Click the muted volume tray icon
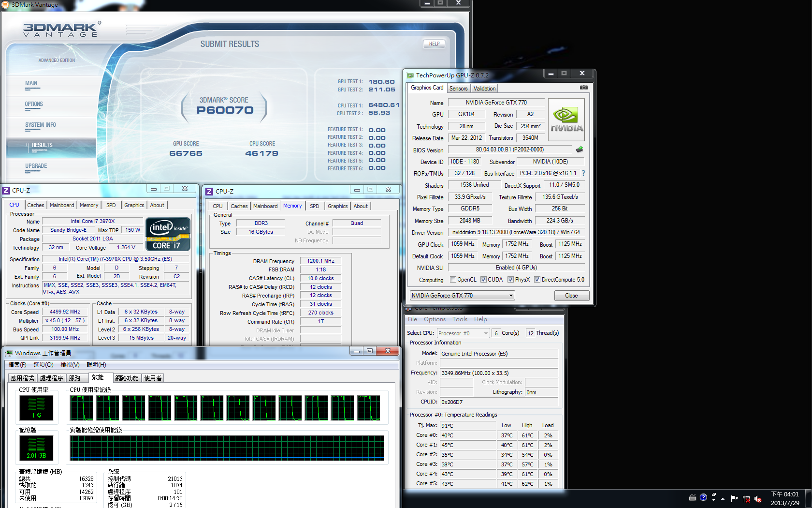Viewport: 812px width, 508px height. [758, 499]
